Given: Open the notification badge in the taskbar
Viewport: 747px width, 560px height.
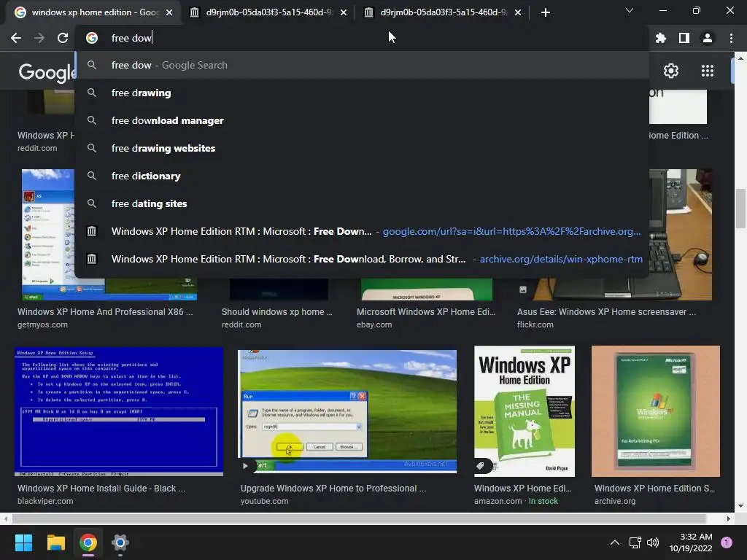Looking at the screenshot, I should click(x=727, y=542).
